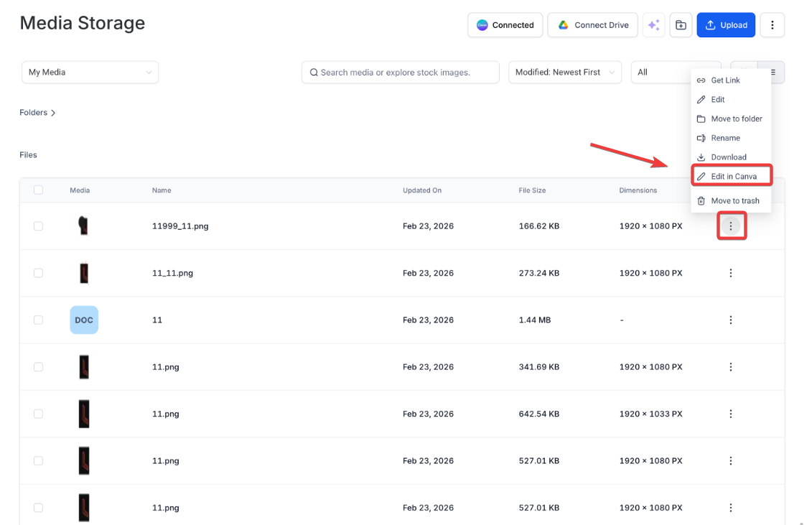
Task: Choose Edit in Canva from context menu
Action: [x=732, y=176]
